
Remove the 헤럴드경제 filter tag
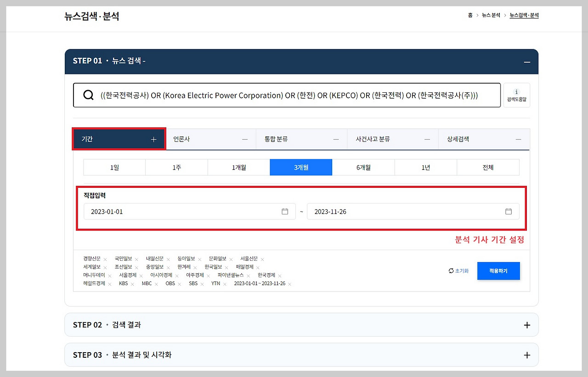pyautogui.click(x=109, y=284)
